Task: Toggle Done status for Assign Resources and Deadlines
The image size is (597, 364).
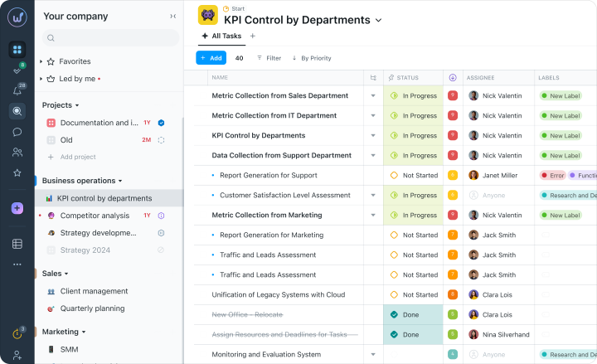Action: click(394, 334)
